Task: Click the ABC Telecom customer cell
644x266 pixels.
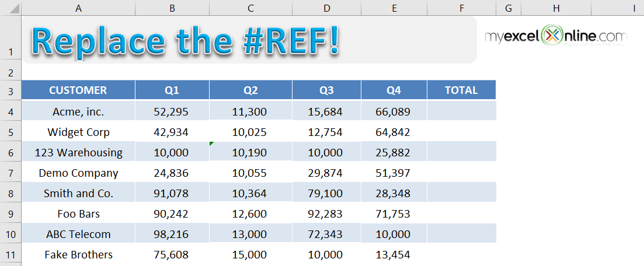Action: (x=78, y=234)
